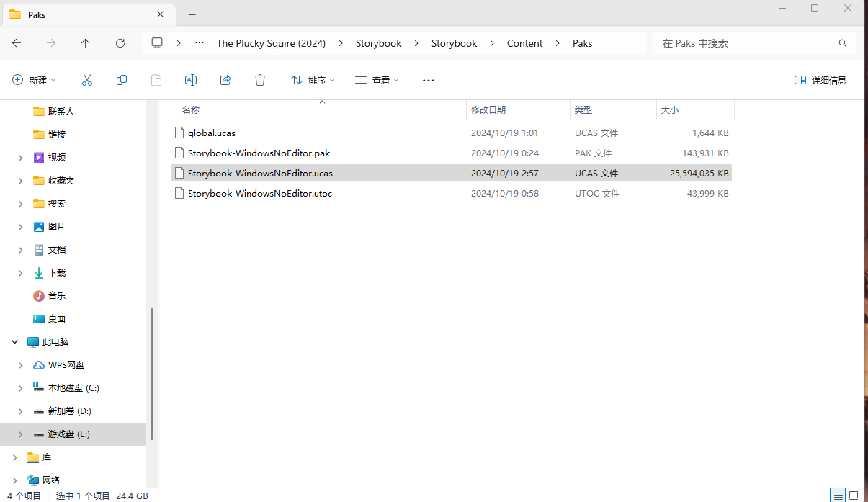
Task: Click the 新建 new button
Action: pyautogui.click(x=34, y=80)
